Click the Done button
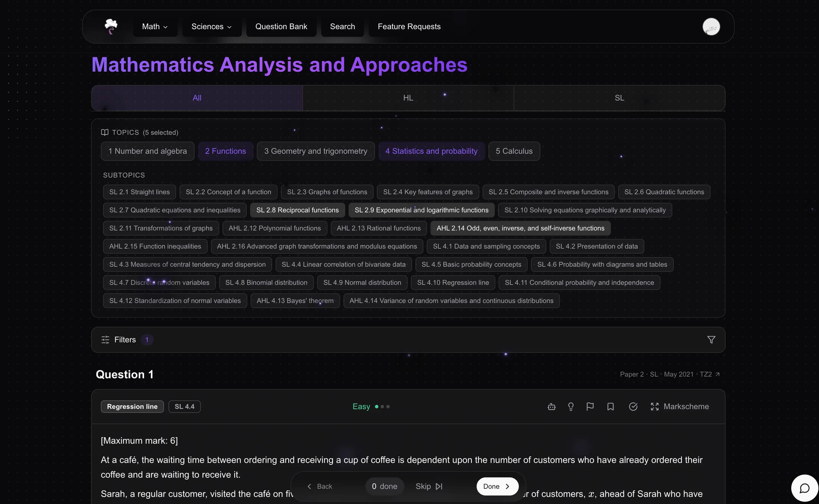Image resolution: width=819 pixels, height=504 pixels. [x=497, y=486]
